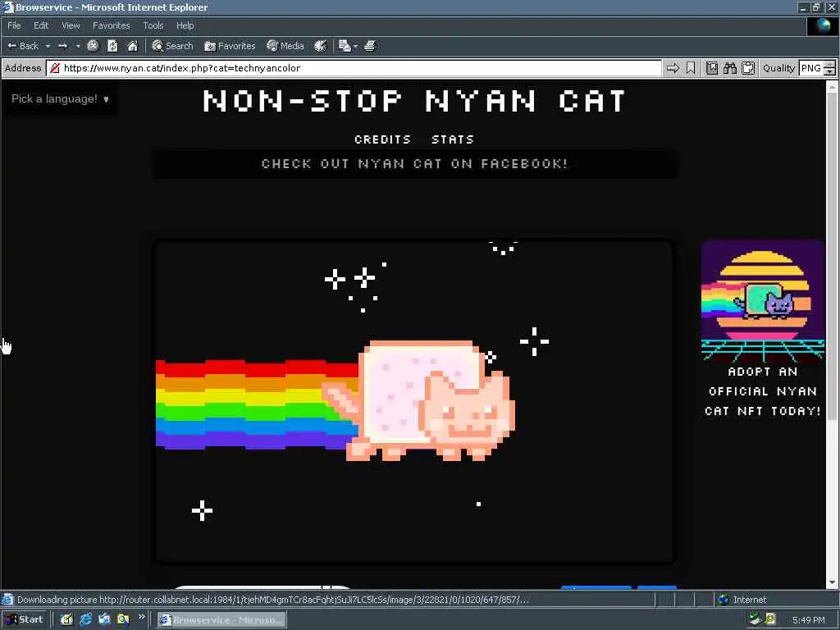840x630 pixels.
Task: Open the Back history dropdown arrow
Action: pyautogui.click(x=48, y=46)
